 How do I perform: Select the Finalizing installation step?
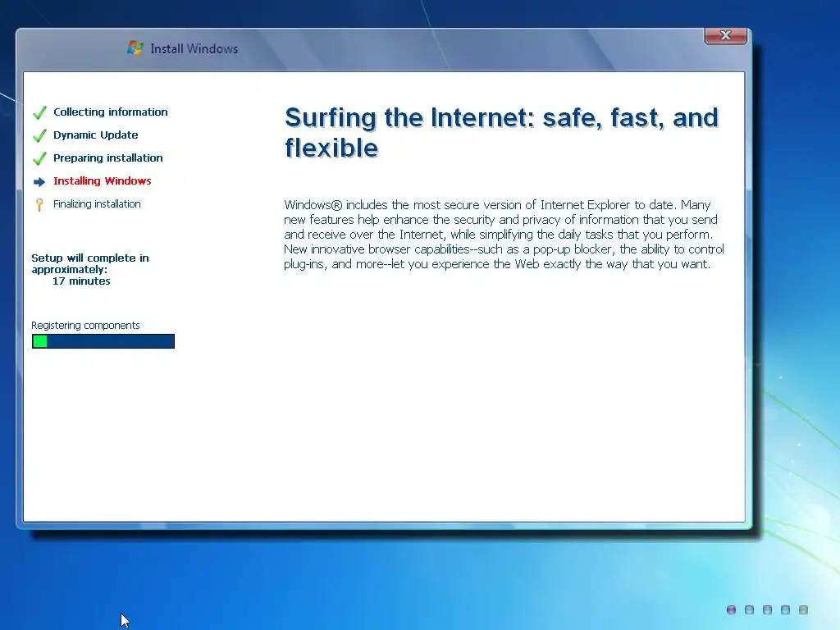[97, 204]
